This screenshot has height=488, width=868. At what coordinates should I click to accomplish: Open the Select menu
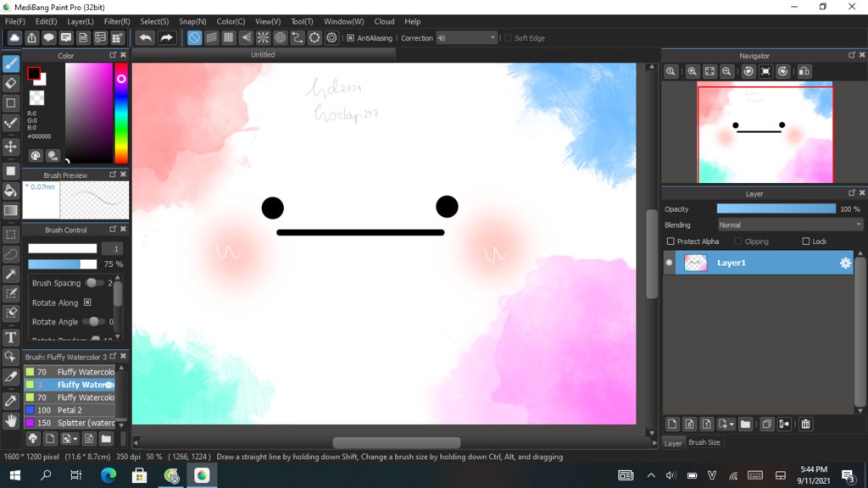pyautogui.click(x=154, y=21)
